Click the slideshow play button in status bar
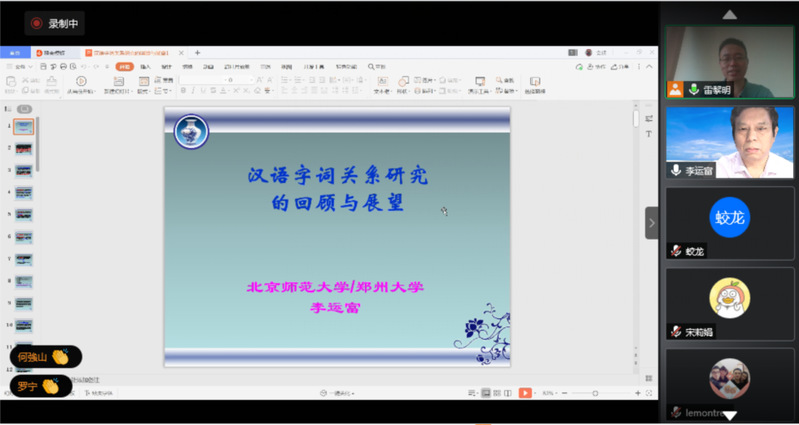The height and width of the screenshot is (425, 799). tap(524, 393)
